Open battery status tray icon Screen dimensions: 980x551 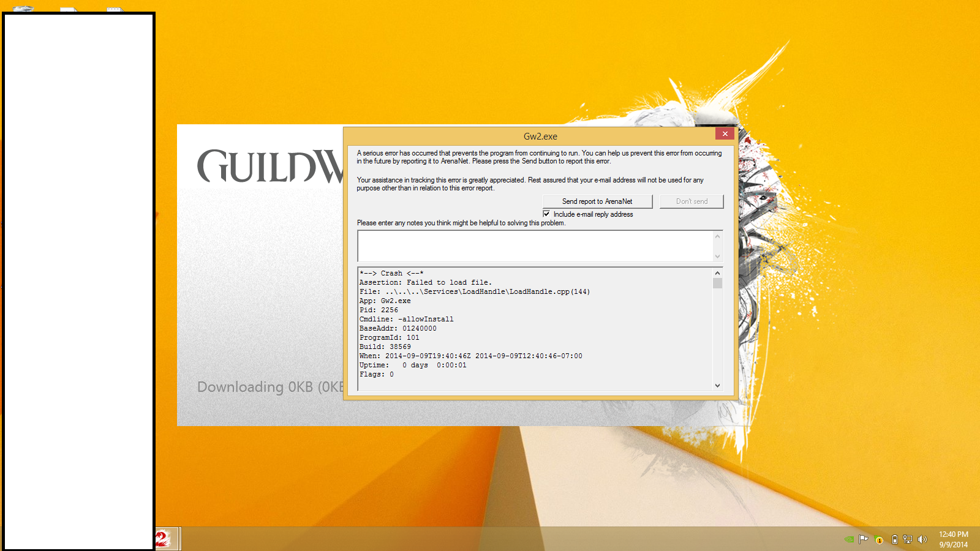pos(894,539)
